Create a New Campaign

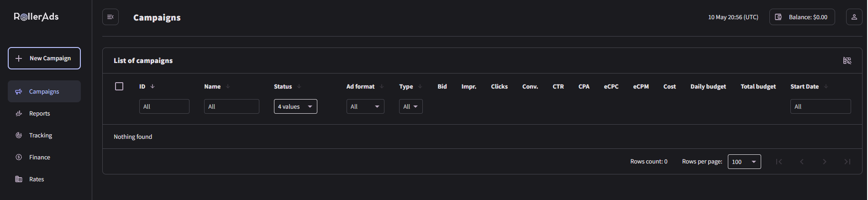pos(44,58)
